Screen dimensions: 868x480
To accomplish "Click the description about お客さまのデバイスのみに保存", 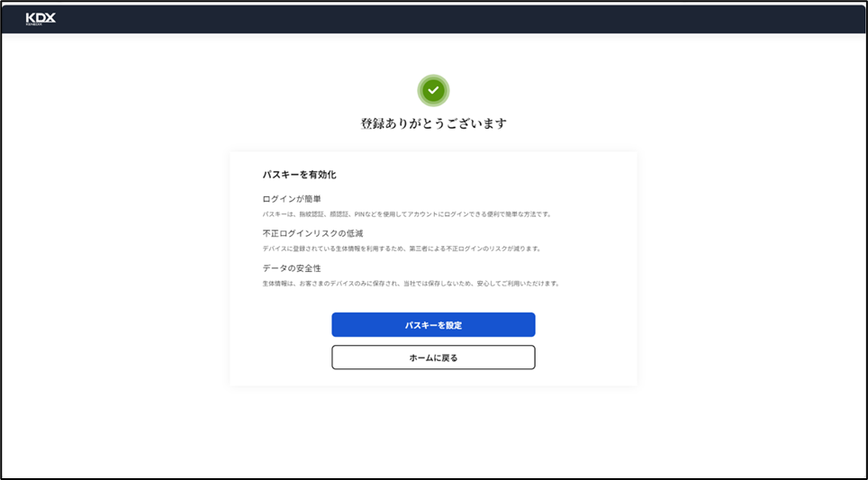I will pos(411,284).
